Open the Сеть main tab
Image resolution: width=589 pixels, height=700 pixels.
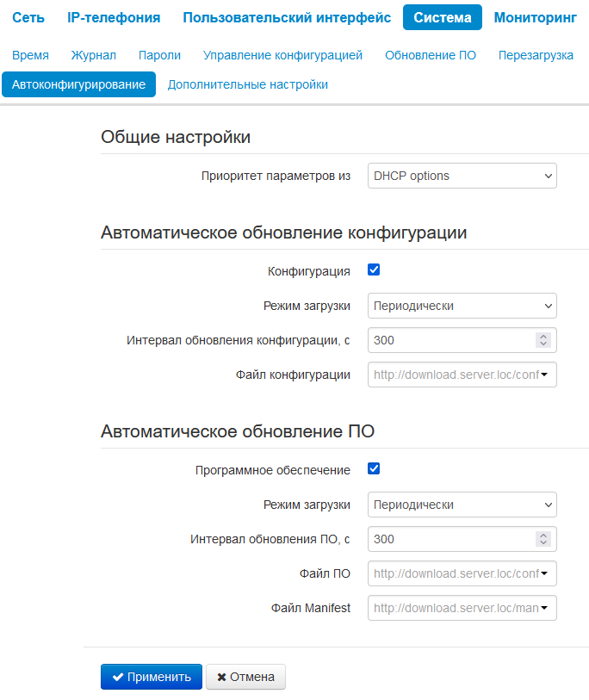pos(28,17)
